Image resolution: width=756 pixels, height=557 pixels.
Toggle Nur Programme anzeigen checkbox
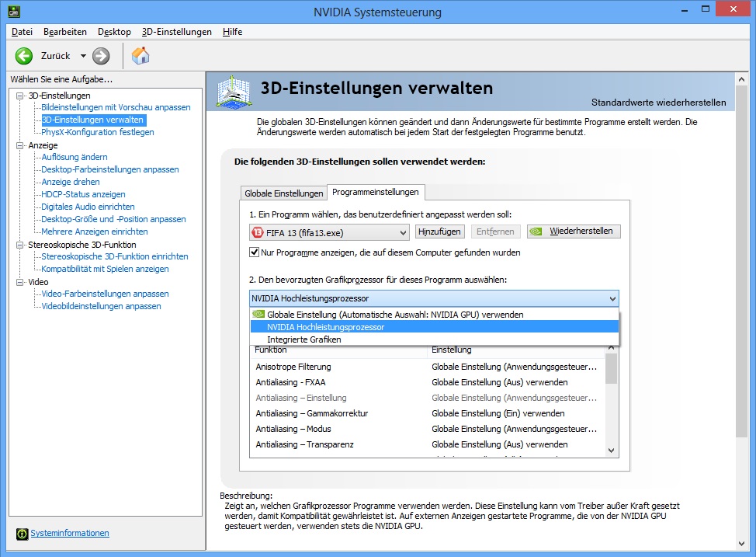[254, 252]
